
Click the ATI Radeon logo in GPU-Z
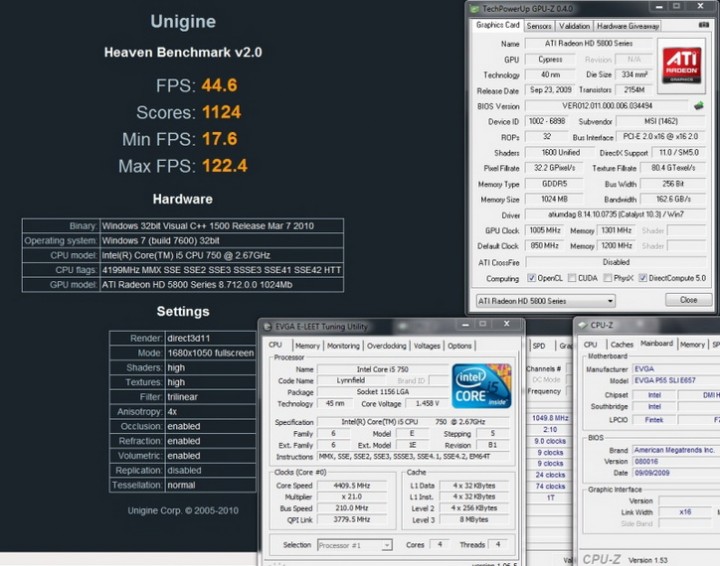point(682,66)
